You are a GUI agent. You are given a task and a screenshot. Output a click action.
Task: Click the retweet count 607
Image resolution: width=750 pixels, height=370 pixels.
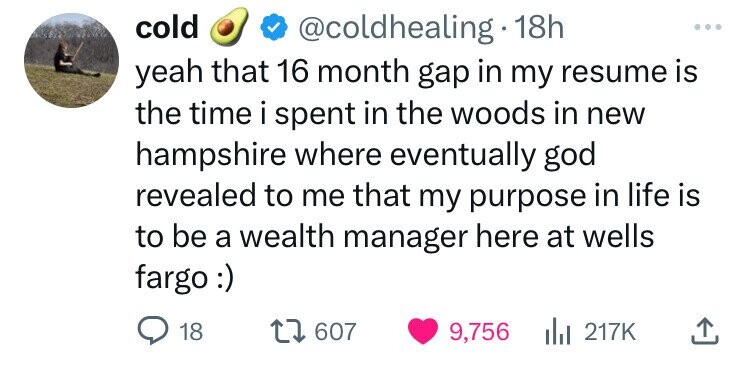click(x=336, y=332)
